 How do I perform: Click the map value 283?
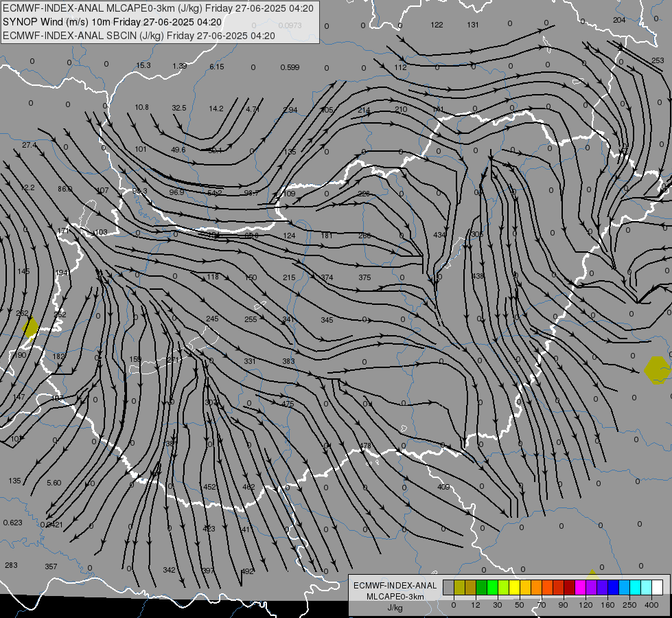click(11, 565)
